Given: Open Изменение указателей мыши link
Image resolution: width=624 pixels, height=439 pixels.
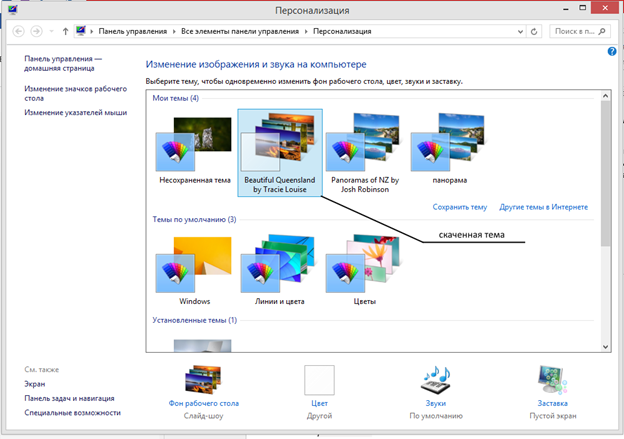Looking at the screenshot, I should (76, 113).
